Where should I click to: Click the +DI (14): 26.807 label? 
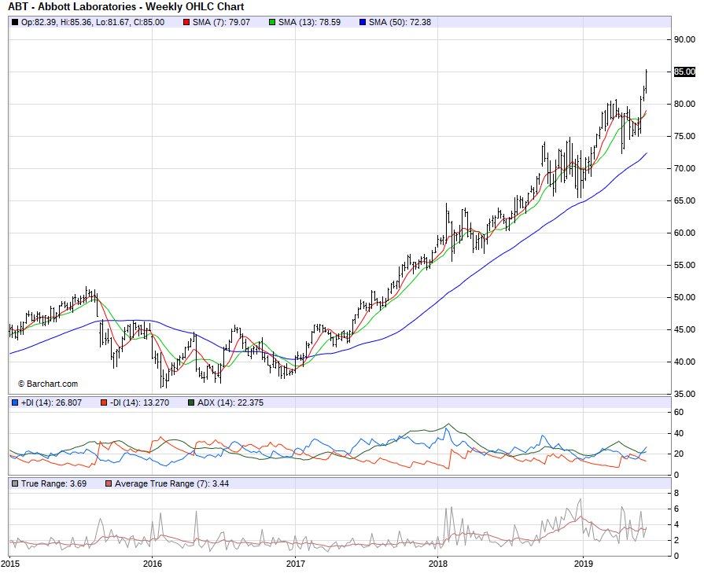pos(51,403)
